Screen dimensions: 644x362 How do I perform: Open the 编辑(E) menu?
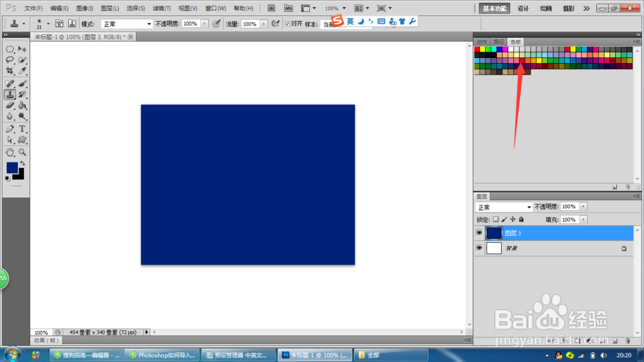point(59,8)
